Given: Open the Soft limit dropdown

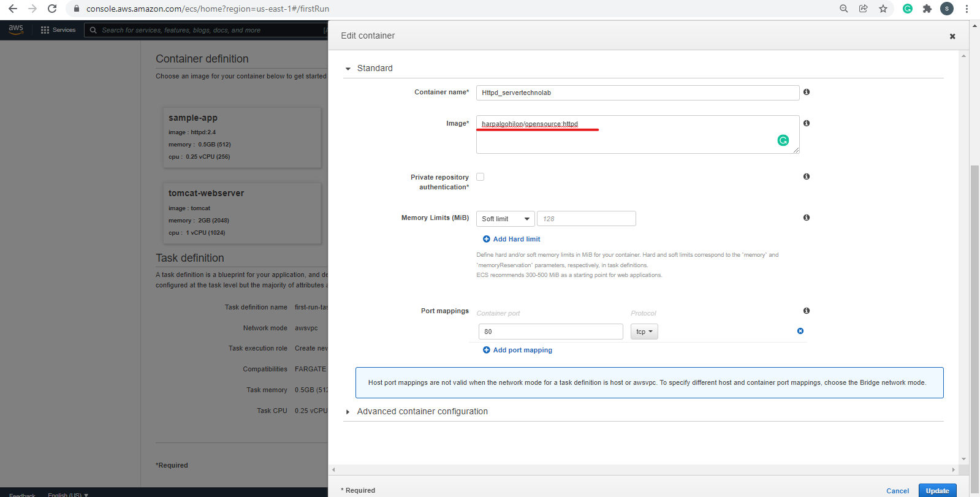Looking at the screenshot, I should pyautogui.click(x=506, y=219).
